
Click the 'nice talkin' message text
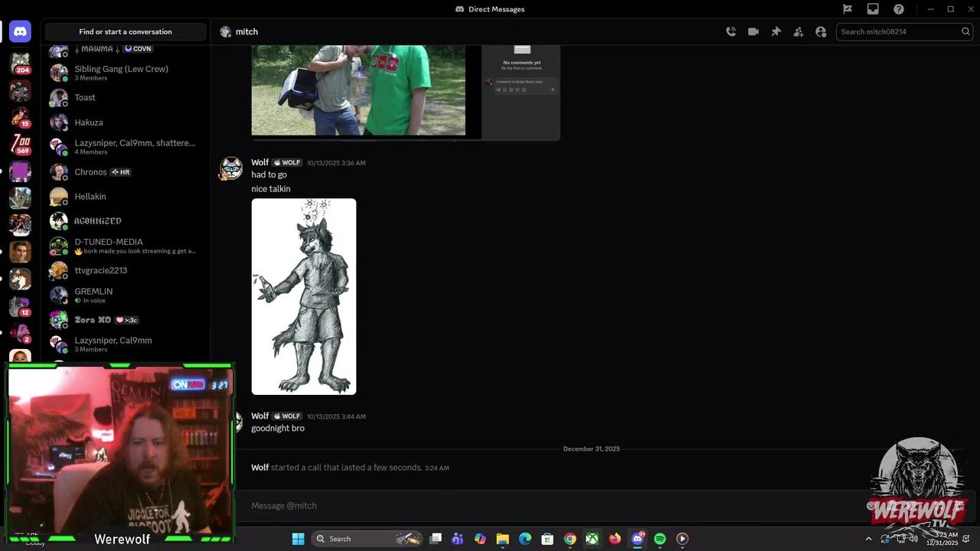point(271,189)
